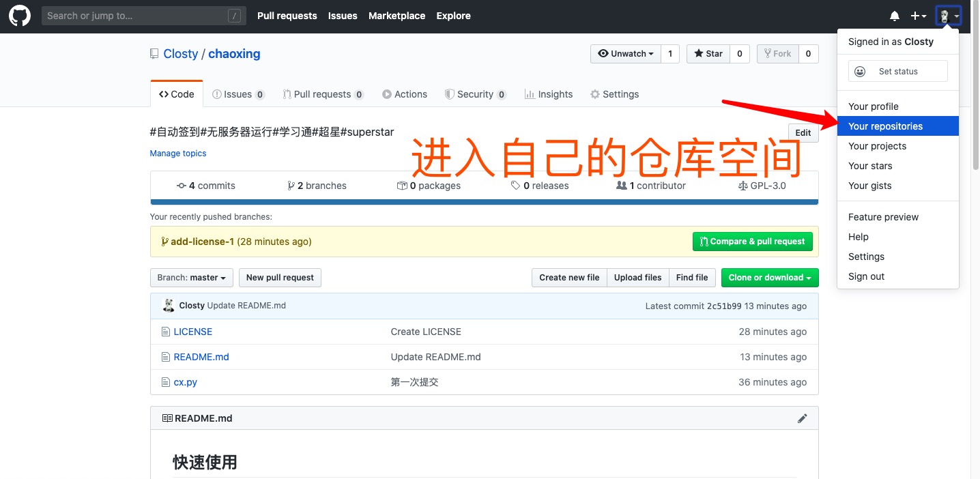Viewport: 980px width, 479px height.
Task: Open the repository Settings tab
Action: 614,94
